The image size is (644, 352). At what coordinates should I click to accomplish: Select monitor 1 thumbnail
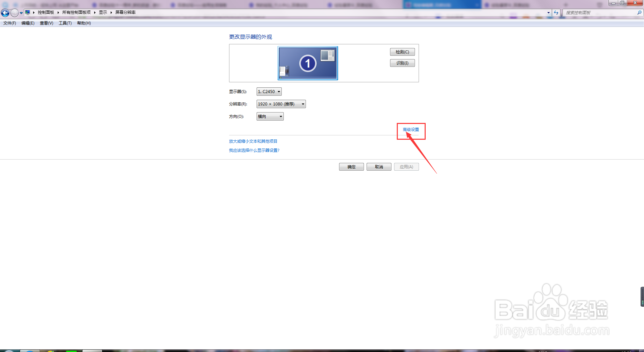(x=308, y=63)
